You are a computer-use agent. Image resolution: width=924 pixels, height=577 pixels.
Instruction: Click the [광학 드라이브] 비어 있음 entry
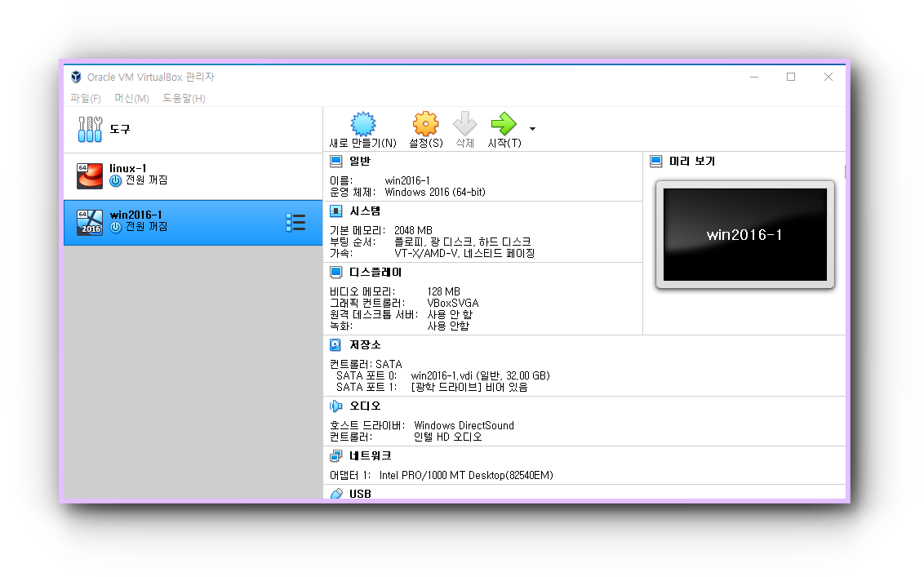tap(469, 387)
